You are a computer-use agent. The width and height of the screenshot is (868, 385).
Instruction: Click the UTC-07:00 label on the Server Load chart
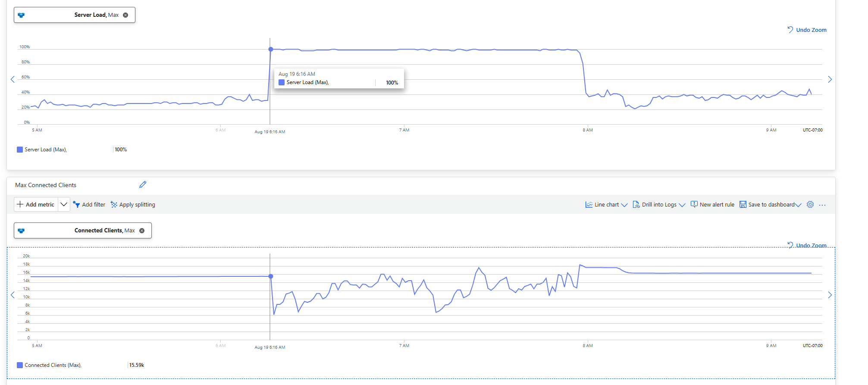click(812, 130)
